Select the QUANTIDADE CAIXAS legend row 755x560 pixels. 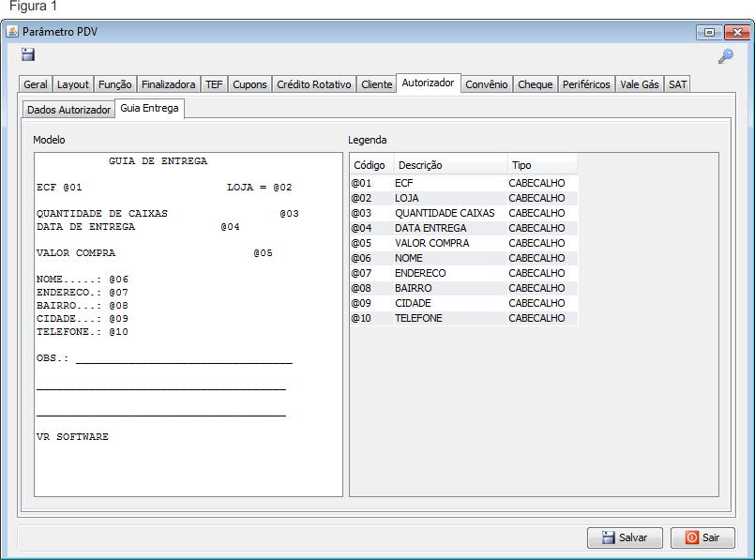[x=463, y=213]
